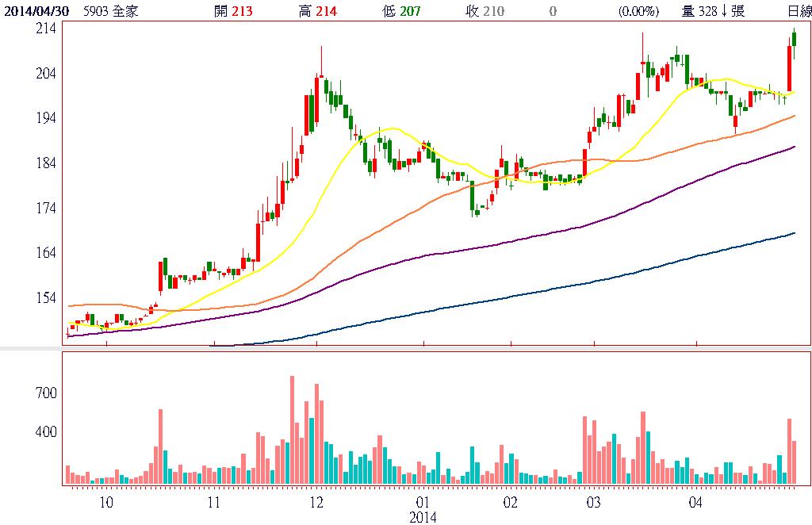Image resolution: width=812 pixels, height=525 pixels.
Task: Click the 700 volume axis label
Action: pos(44,393)
